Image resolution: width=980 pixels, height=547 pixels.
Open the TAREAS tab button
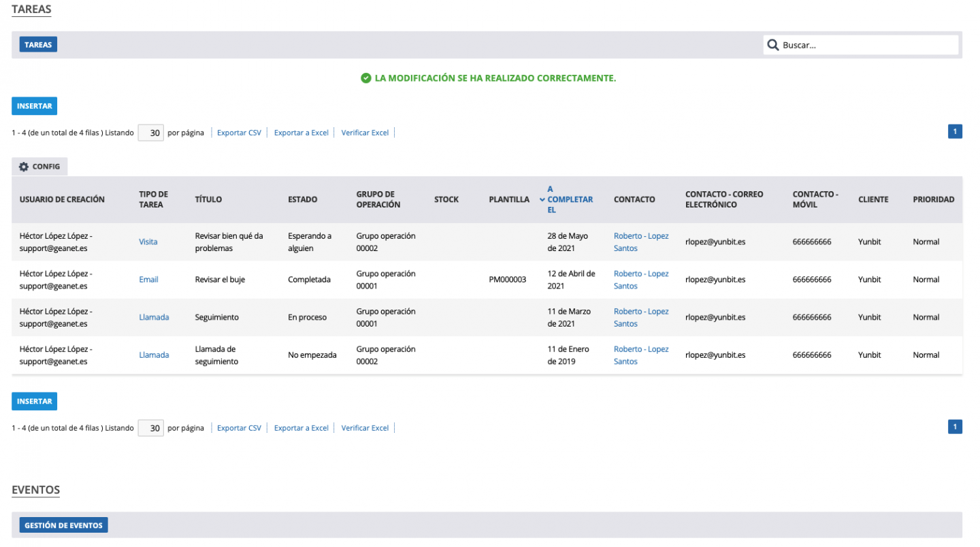click(x=38, y=45)
